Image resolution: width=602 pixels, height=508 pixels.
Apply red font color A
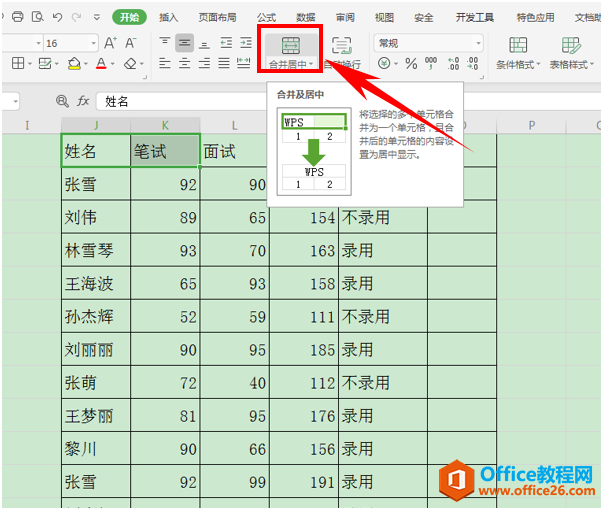tap(101, 63)
